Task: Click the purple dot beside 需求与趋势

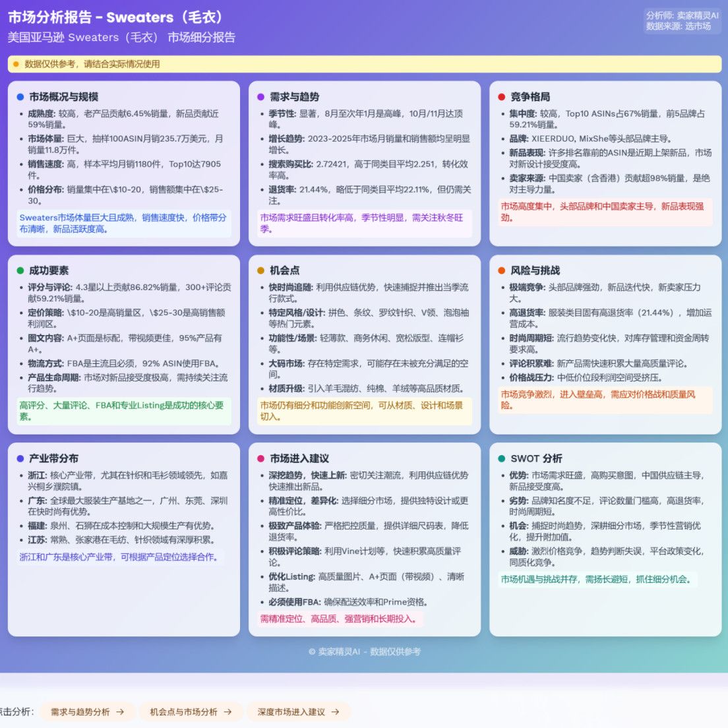Action: coord(261,97)
